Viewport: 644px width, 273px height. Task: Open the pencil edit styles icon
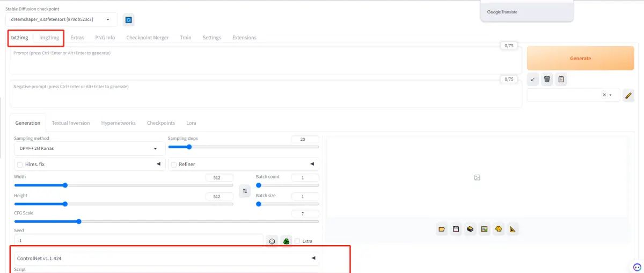pos(628,96)
